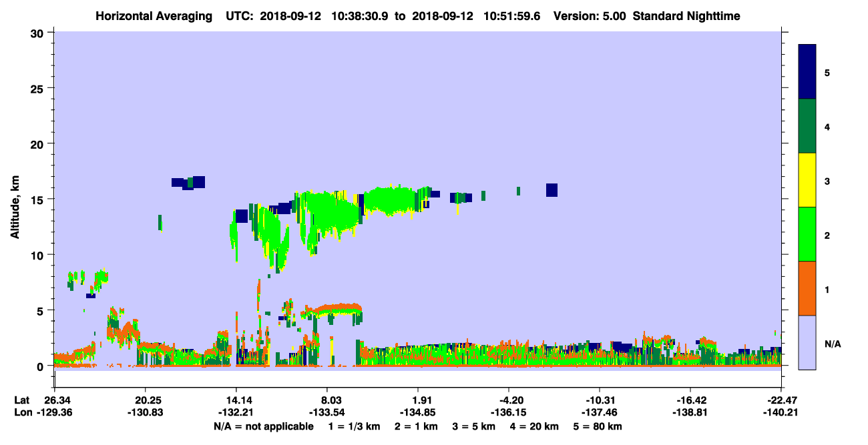Click the 'Lat' row label

tap(22, 400)
